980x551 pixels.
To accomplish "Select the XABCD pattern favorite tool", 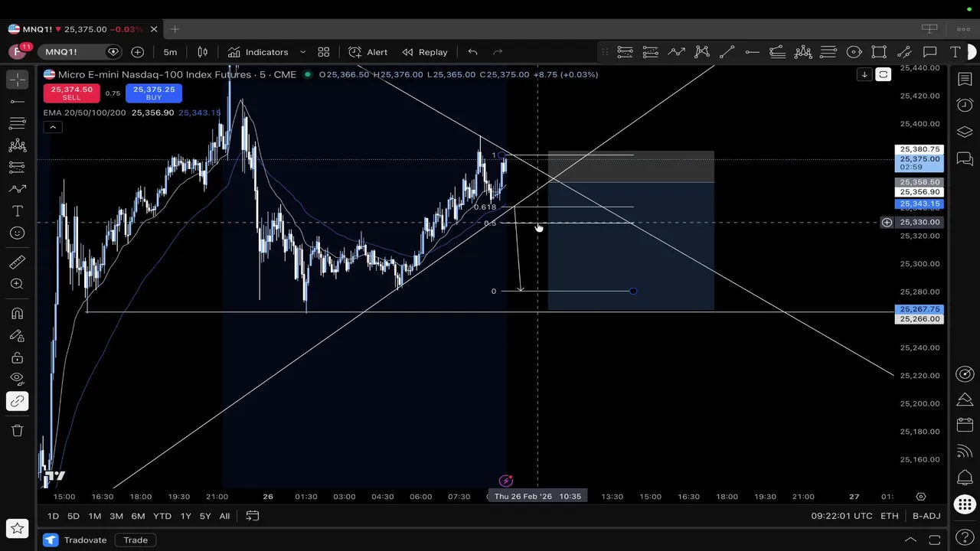I will [x=701, y=52].
